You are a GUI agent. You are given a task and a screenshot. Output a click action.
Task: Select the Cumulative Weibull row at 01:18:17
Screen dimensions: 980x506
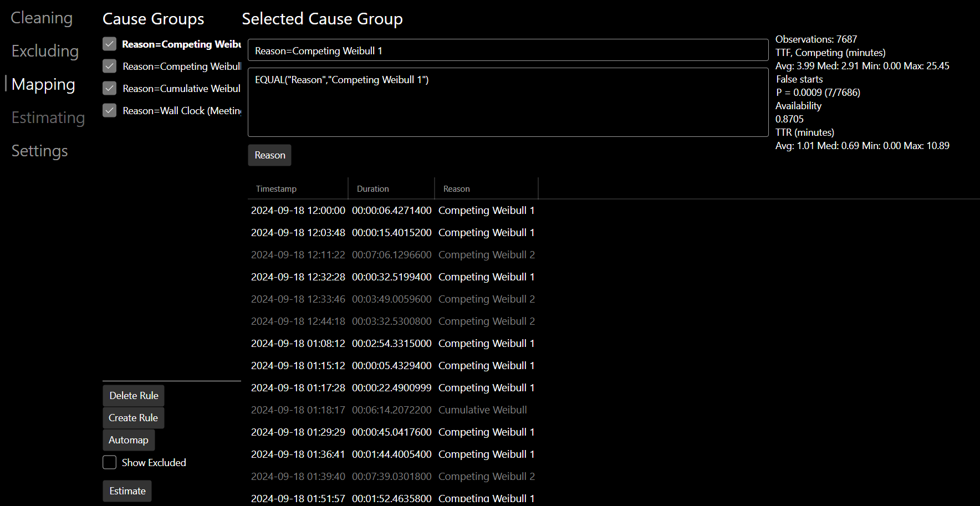click(x=389, y=410)
